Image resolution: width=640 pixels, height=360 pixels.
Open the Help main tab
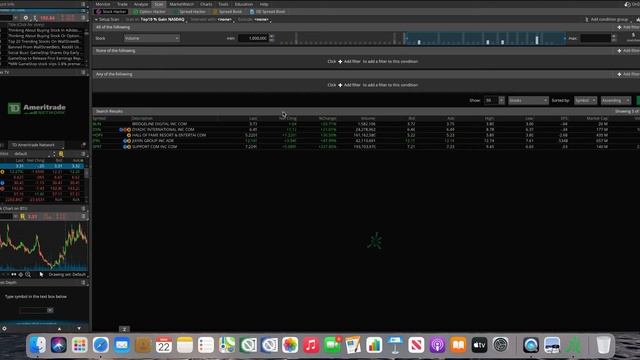(x=264, y=4)
